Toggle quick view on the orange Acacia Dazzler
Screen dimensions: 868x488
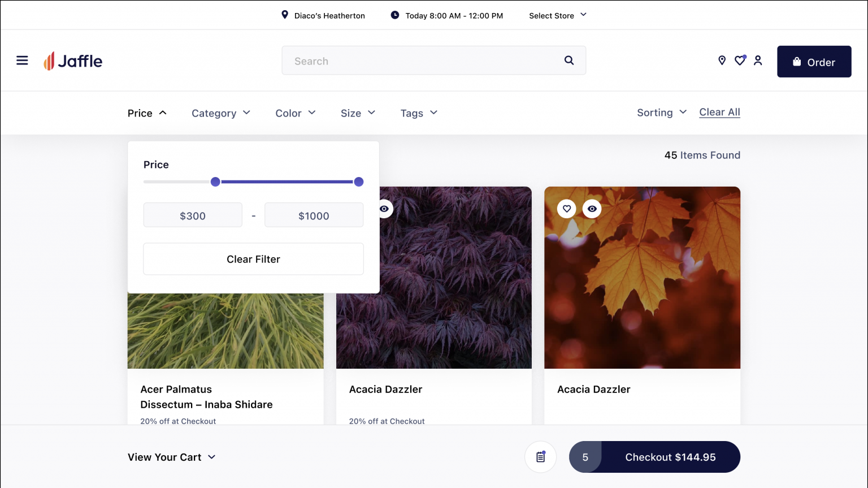tap(592, 209)
